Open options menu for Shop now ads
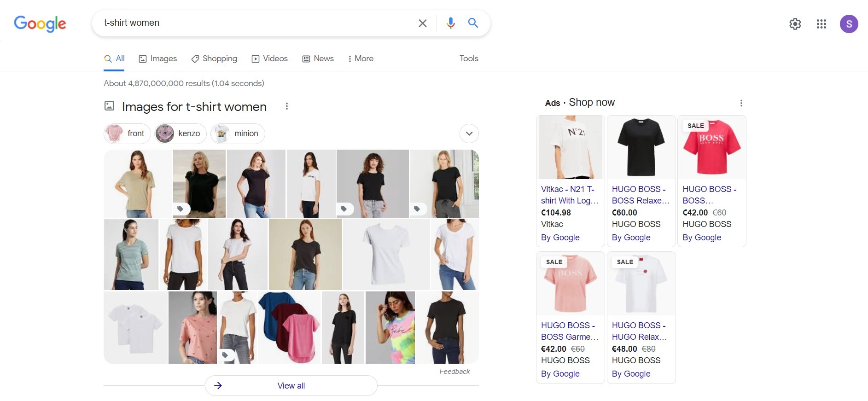 click(741, 103)
